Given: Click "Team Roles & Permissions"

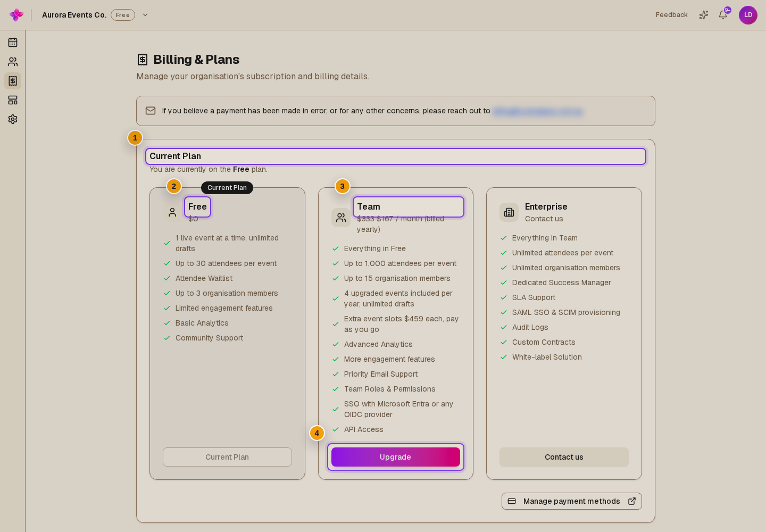Looking at the screenshot, I should pos(390,389).
